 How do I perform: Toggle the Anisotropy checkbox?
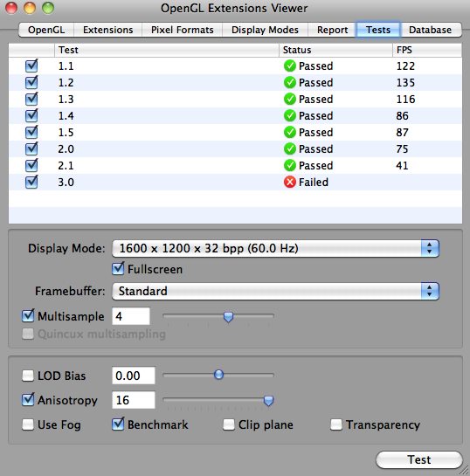pyautogui.click(x=28, y=400)
